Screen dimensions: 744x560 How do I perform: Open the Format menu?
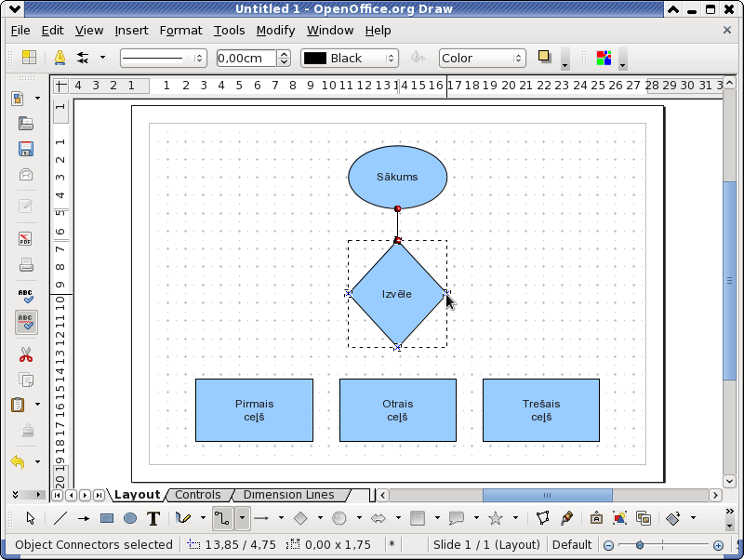pyautogui.click(x=180, y=31)
